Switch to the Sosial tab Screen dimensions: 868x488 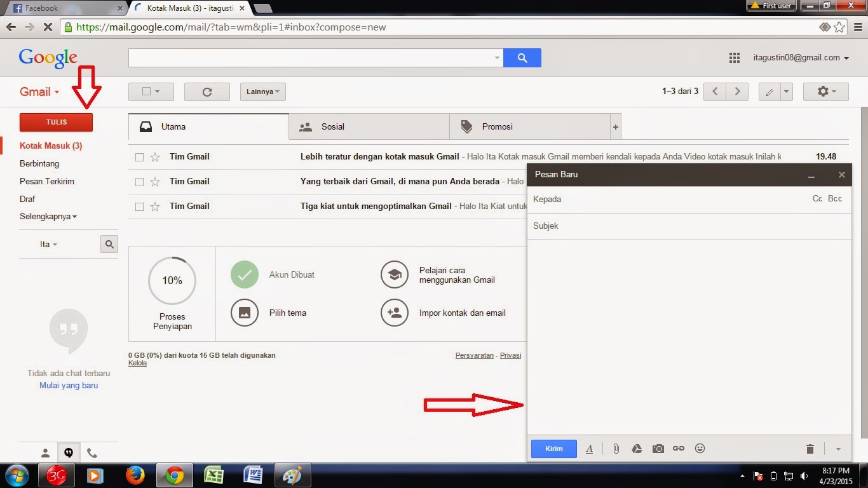click(369, 126)
